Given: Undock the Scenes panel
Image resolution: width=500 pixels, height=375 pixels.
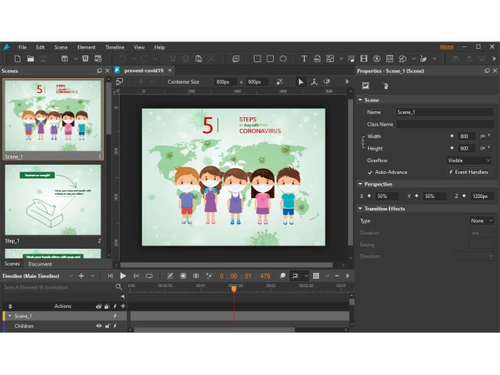Looking at the screenshot, I should click(99, 71).
